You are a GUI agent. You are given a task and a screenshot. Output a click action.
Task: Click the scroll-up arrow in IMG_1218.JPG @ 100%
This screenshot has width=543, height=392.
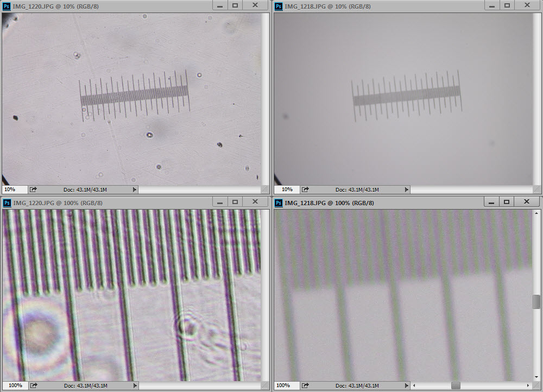(536, 213)
